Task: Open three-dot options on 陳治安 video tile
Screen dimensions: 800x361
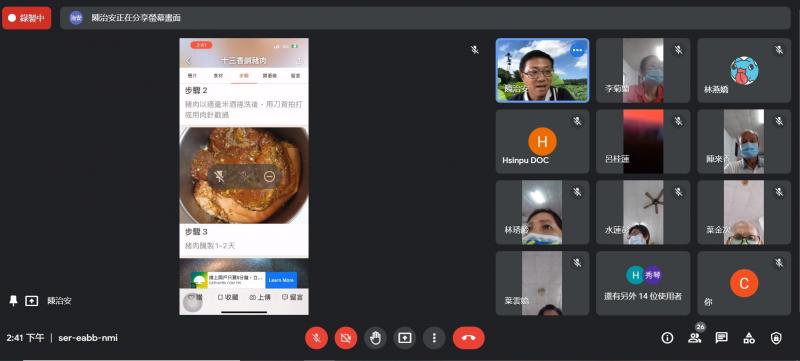Action: pyautogui.click(x=577, y=50)
